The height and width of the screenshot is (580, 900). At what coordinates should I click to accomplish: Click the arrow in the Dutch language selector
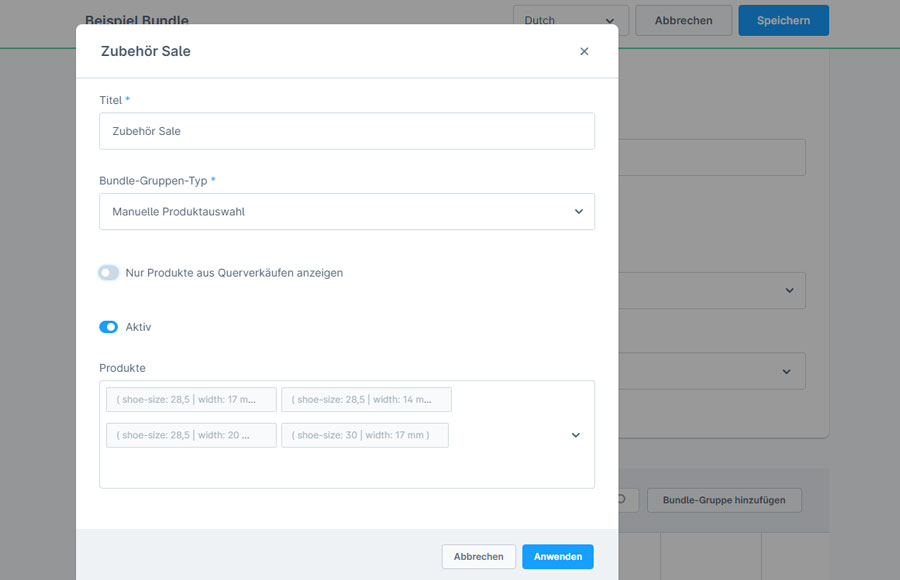(611, 19)
